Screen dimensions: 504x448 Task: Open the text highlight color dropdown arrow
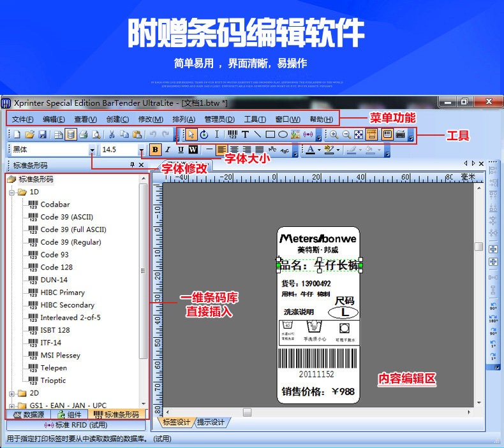(x=338, y=150)
